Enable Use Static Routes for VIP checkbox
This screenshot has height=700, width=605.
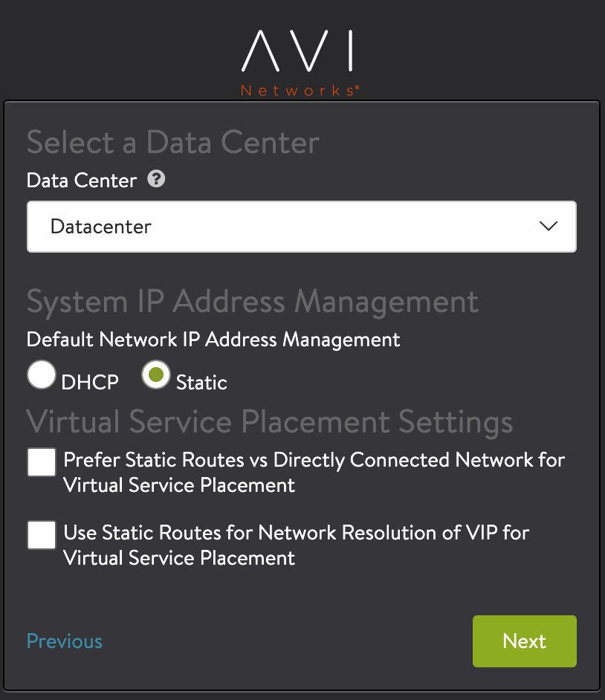coord(42,534)
